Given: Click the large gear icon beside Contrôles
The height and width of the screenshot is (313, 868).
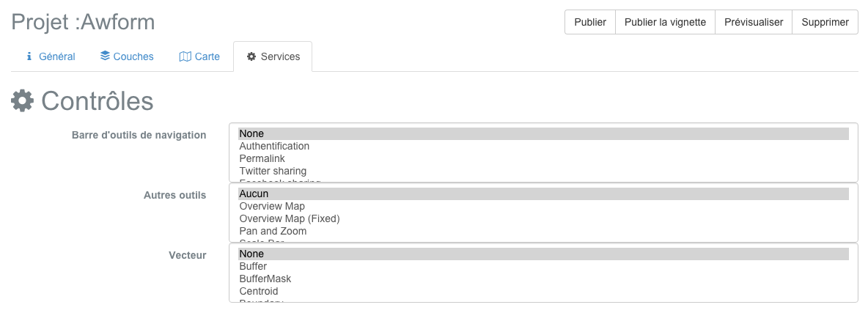Looking at the screenshot, I should (x=22, y=101).
